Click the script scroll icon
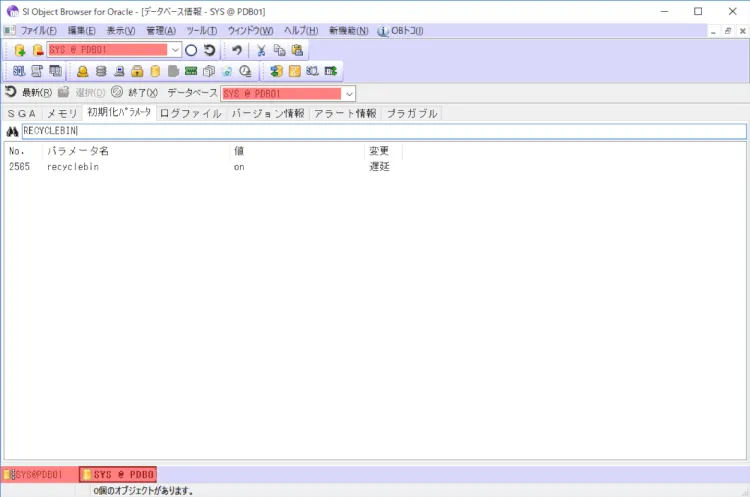 coord(37,71)
